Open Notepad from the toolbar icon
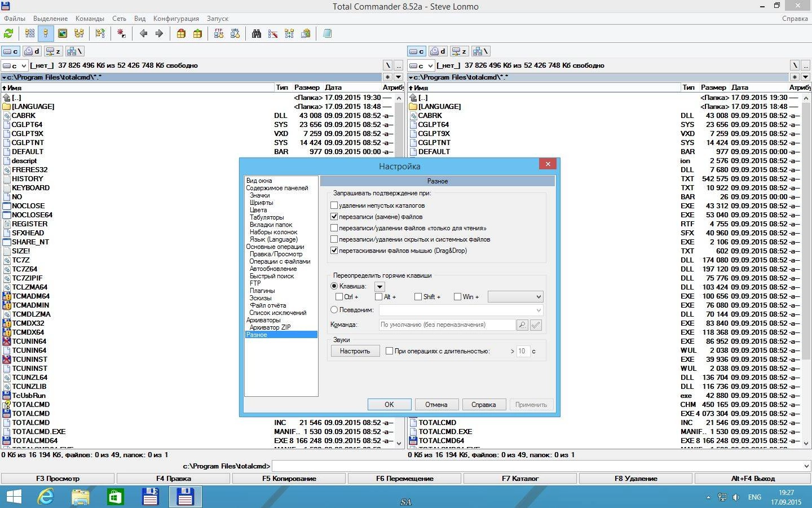812x508 pixels. click(x=327, y=34)
